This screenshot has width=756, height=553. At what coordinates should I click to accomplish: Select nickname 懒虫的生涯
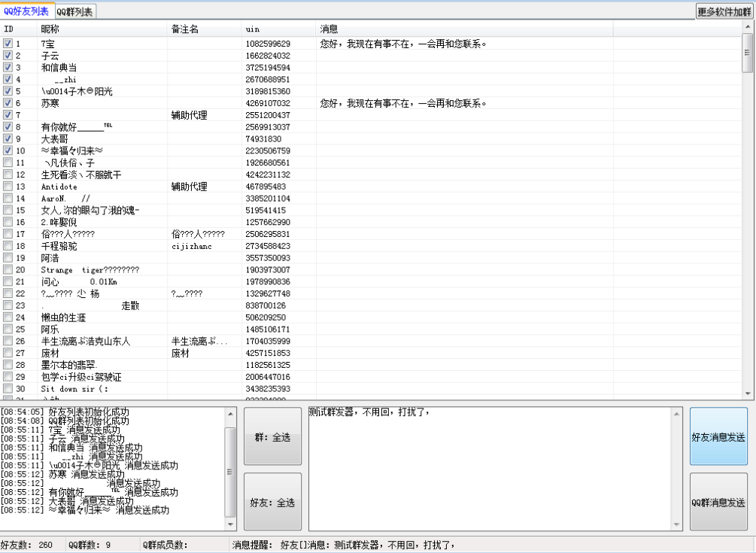coord(63,318)
